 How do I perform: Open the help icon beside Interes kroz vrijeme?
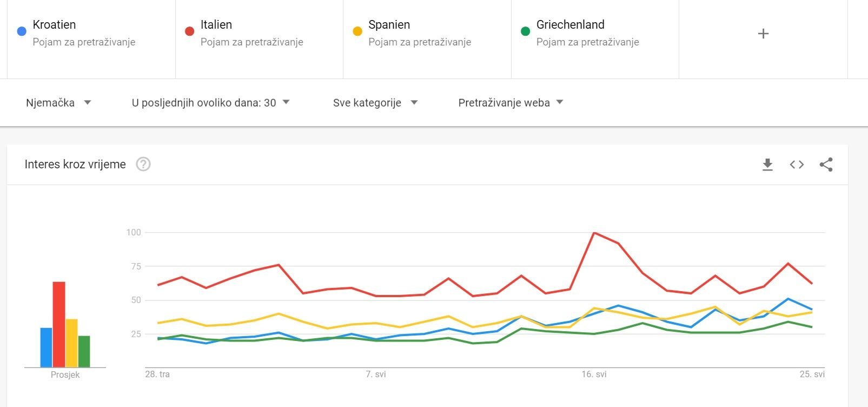tap(143, 164)
